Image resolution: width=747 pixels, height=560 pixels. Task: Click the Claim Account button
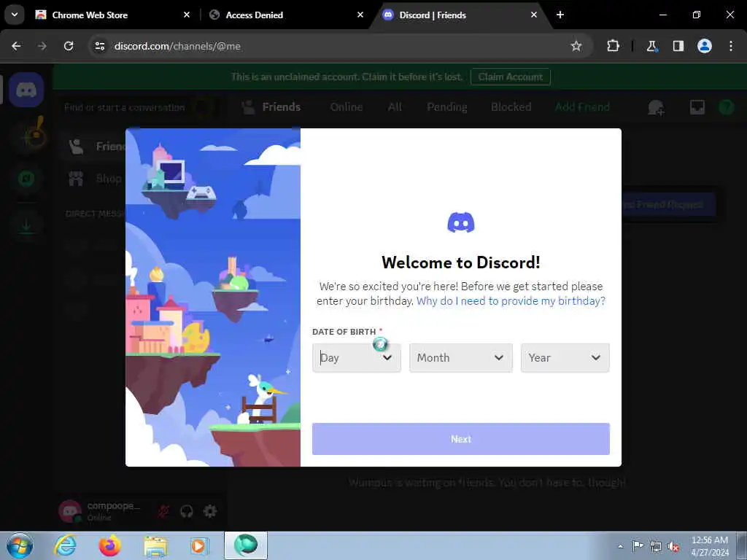(x=510, y=77)
